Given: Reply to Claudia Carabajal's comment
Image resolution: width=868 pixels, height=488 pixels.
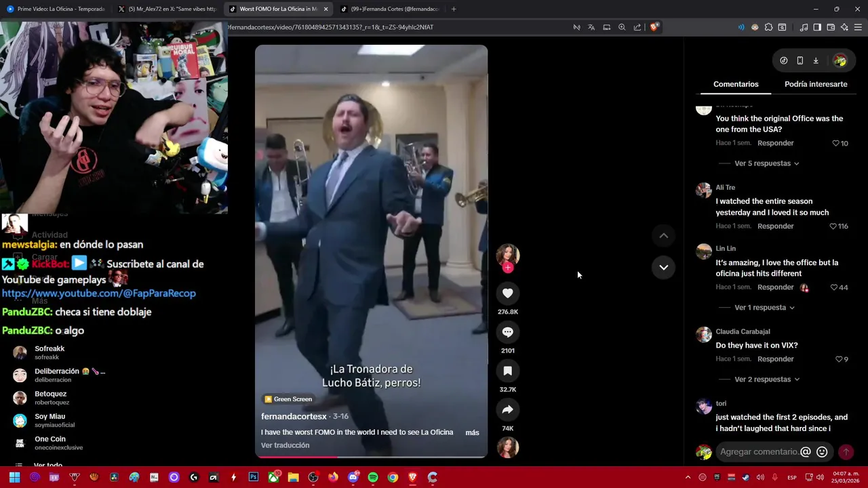Looking at the screenshot, I should pyautogui.click(x=775, y=359).
